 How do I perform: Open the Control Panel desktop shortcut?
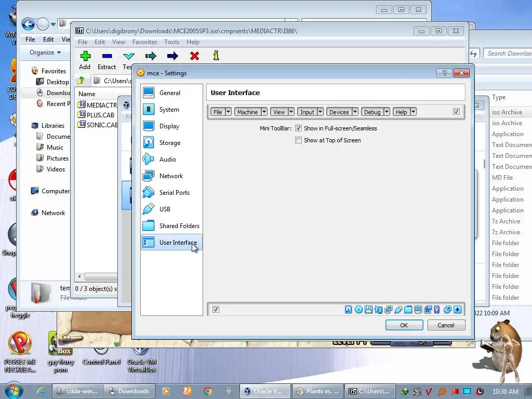pyautogui.click(x=101, y=357)
